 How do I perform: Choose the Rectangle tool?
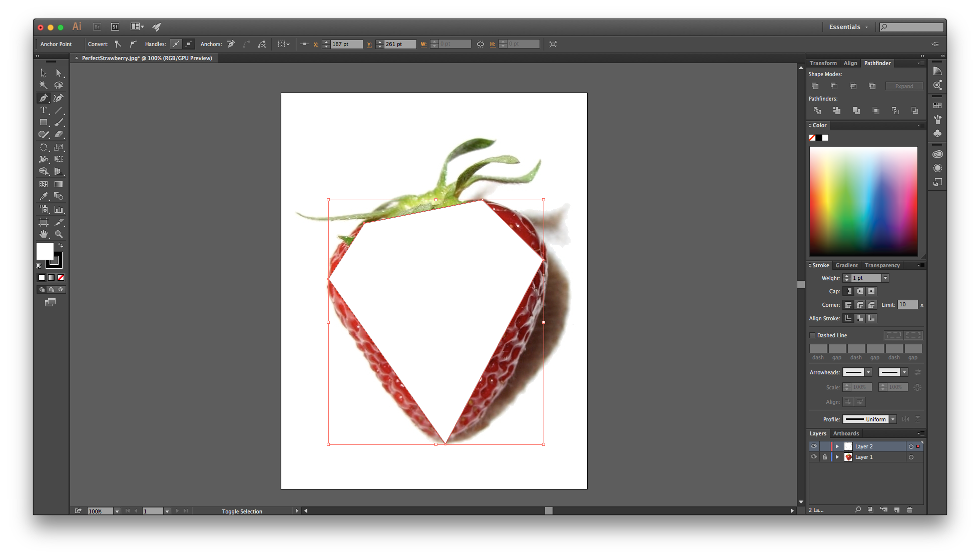[x=44, y=122]
